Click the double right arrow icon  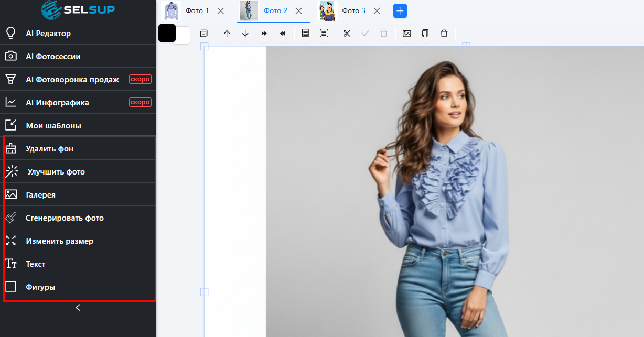point(264,34)
